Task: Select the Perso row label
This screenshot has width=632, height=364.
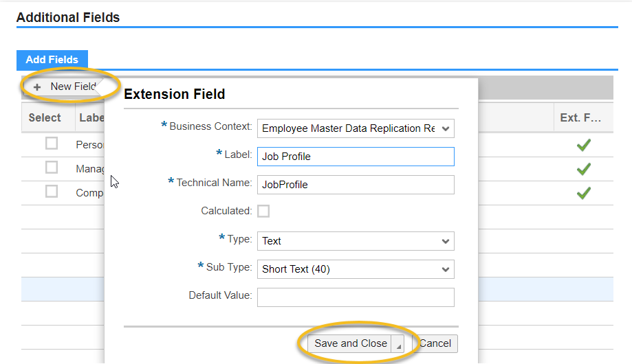Action: click(x=89, y=145)
